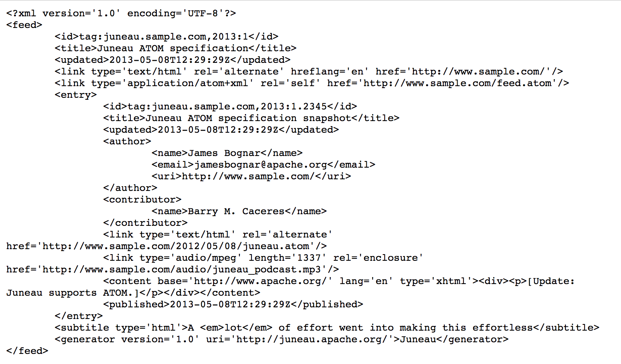The width and height of the screenshot is (621, 364).
Task: Click the jamesbognar@apache.org email address
Action: tap(260, 165)
